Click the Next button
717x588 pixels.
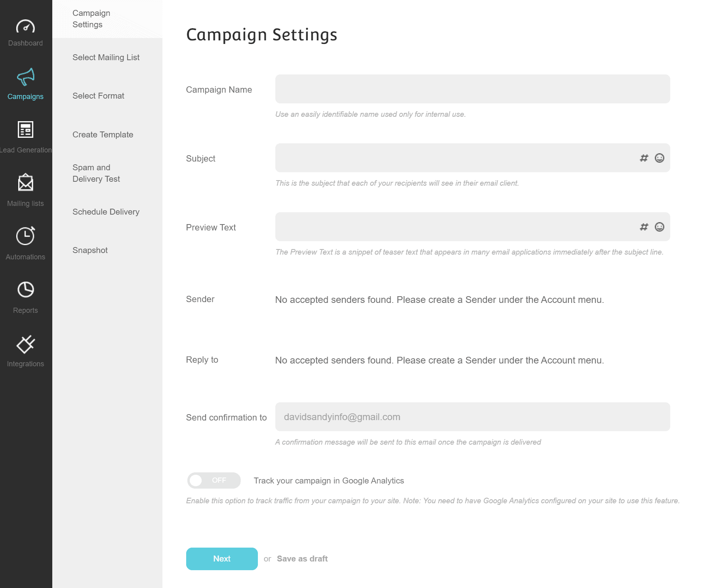click(222, 559)
